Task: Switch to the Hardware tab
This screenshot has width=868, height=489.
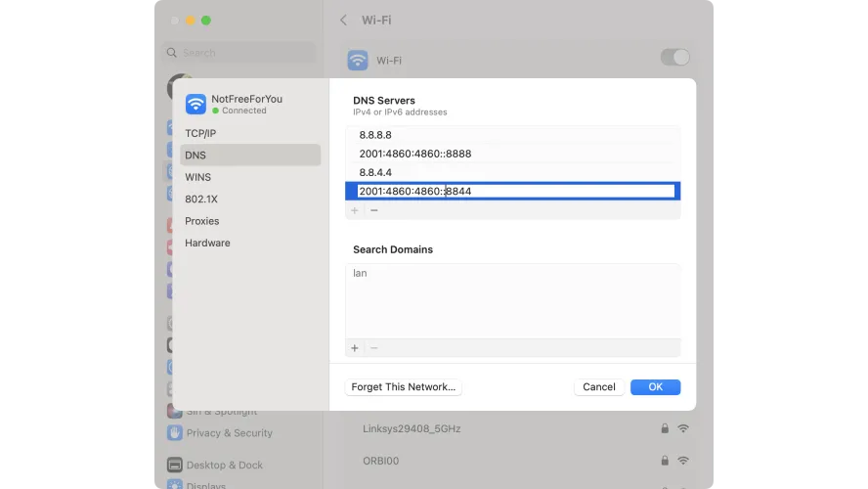Action: tap(207, 243)
